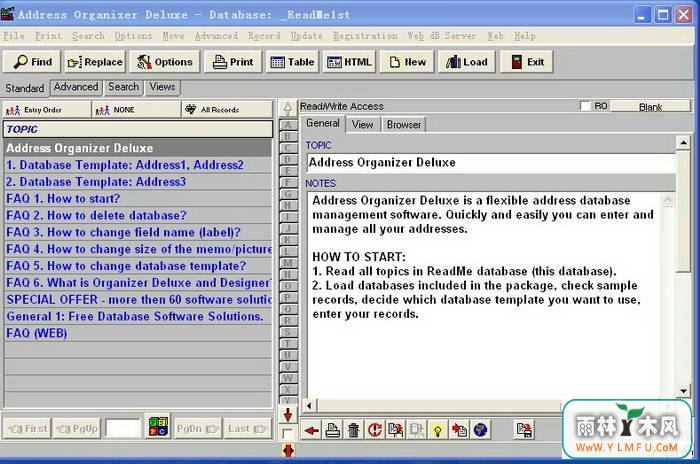Click the Print toolbar button

click(233, 62)
